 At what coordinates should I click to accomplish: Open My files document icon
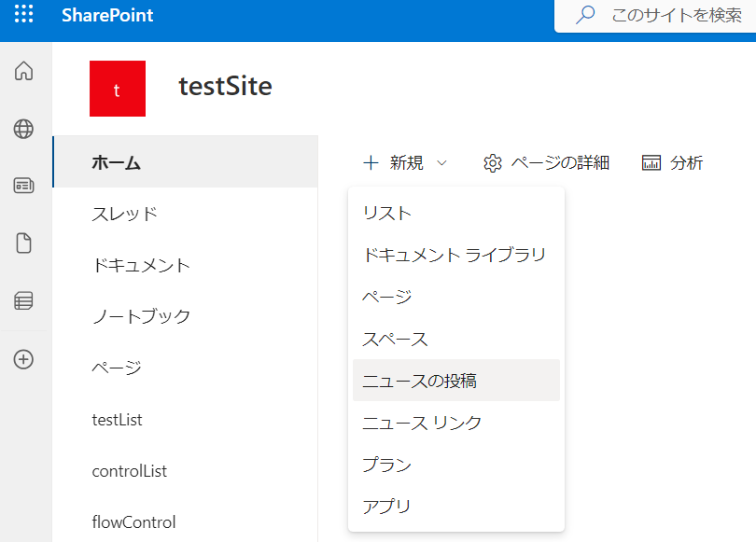(x=24, y=243)
